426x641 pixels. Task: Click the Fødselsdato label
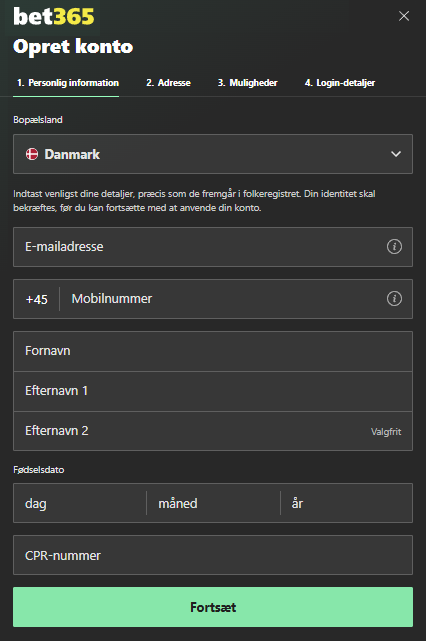(x=38, y=470)
